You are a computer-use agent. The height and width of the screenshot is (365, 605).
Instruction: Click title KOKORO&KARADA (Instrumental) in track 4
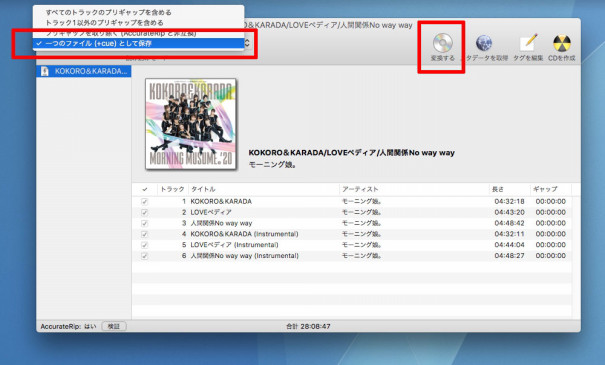point(244,234)
